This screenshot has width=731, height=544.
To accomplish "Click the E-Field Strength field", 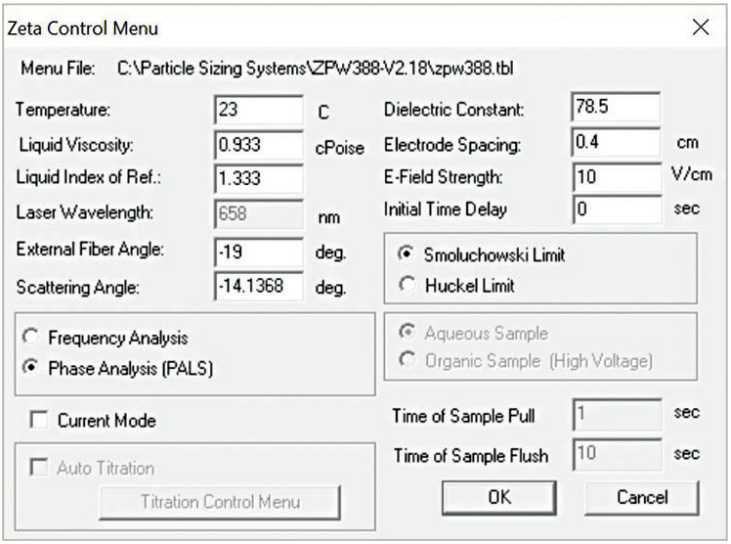I will point(616,175).
